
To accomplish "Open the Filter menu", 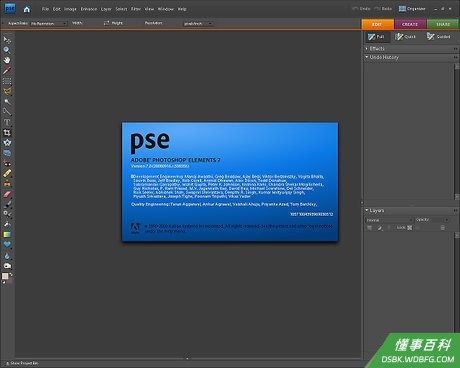I will pos(136,9).
